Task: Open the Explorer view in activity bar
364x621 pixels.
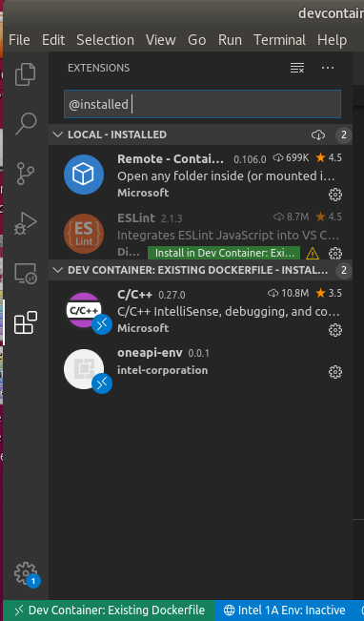Action: [26, 74]
